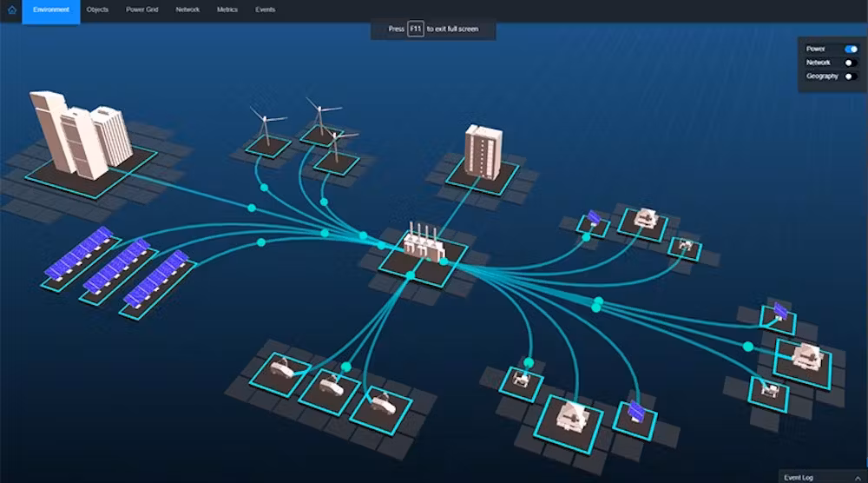The width and height of the screenshot is (868, 483).
Task: Switch to the Power Grid tab
Action: [x=142, y=10]
